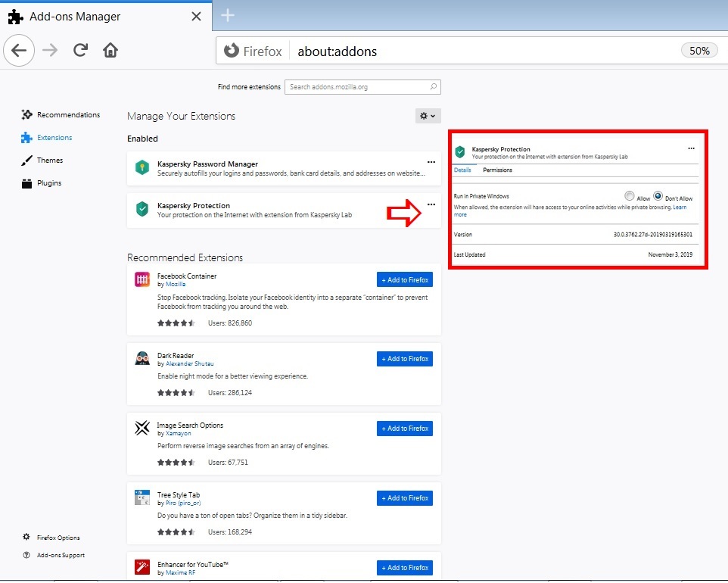Select Extensions category in sidebar
The height and width of the screenshot is (583, 728).
[x=47, y=138]
